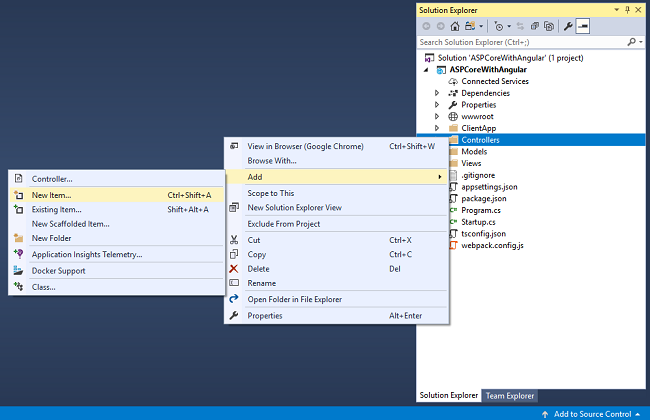Click the New Folder icon in the submenu
The image size is (650, 420).
(18, 238)
